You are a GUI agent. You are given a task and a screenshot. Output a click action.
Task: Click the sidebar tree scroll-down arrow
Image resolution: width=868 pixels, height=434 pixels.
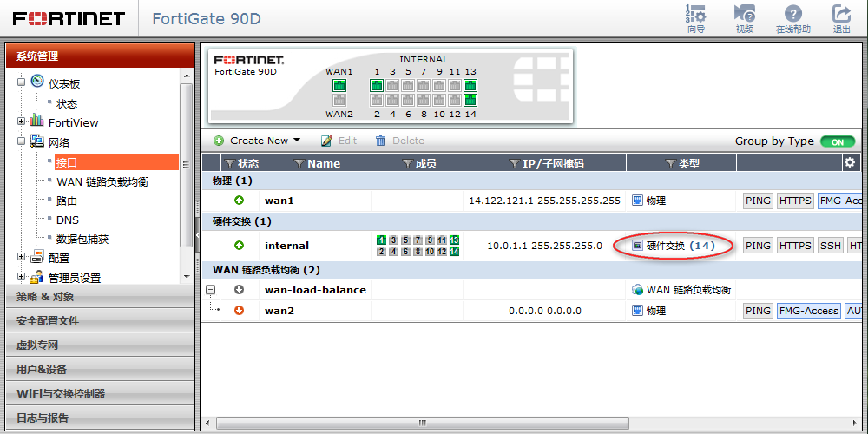pos(186,276)
